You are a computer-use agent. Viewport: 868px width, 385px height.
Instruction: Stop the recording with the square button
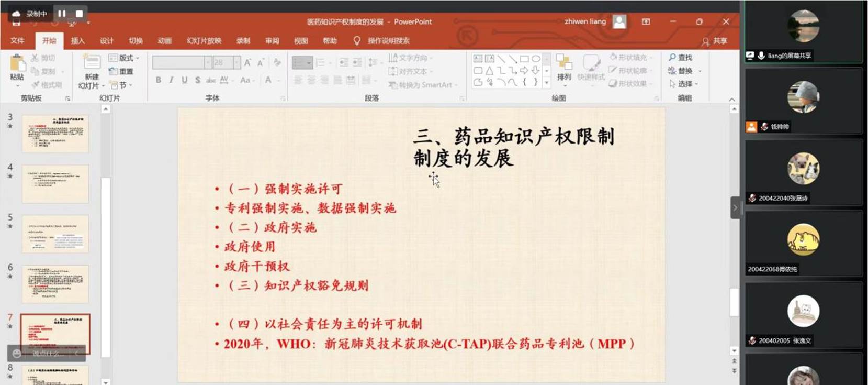[x=79, y=14]
